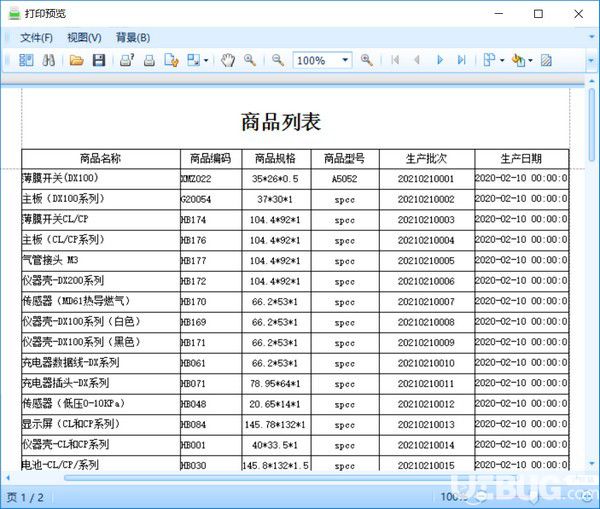Click the vertical scrollbar thumb
Screen dimensions: 600x509
click(x=592, y=125)
